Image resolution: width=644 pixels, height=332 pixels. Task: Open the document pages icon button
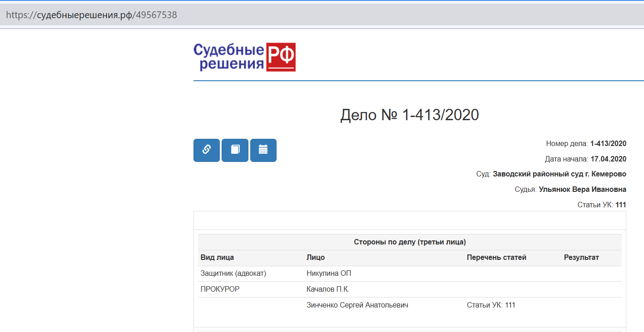[235, 150]
